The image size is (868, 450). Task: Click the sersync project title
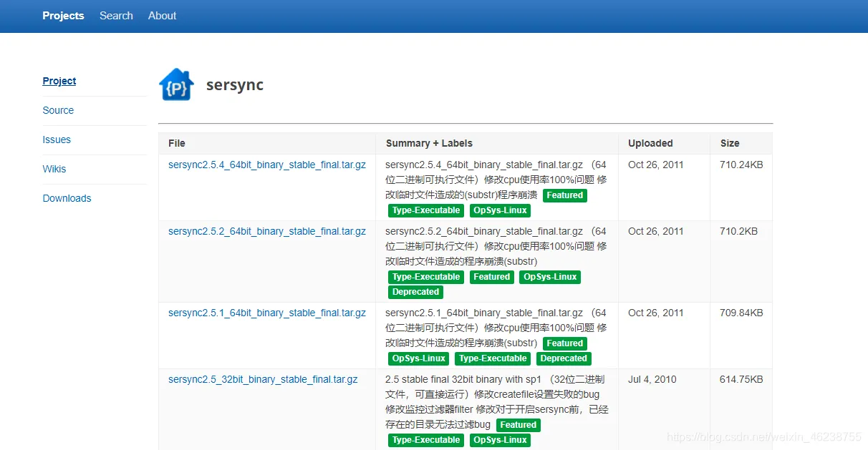[x=235, y=84]
